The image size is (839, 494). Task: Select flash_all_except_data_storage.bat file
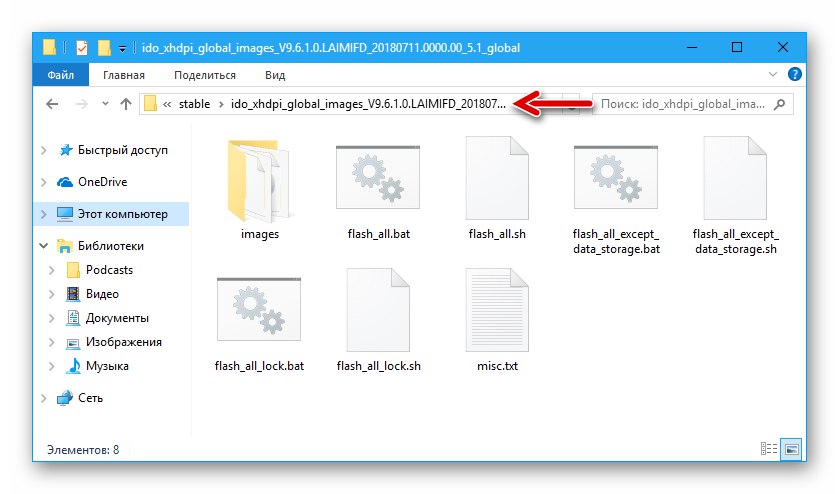[616, 177]
